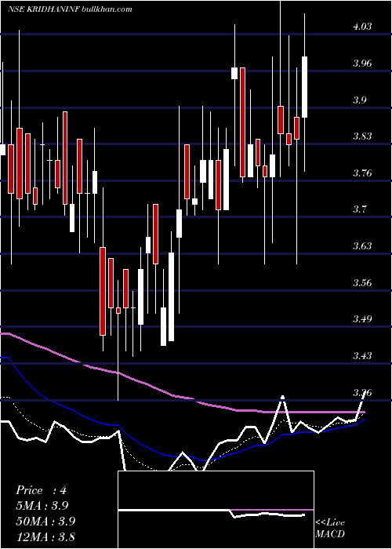The width and height of the screenshot is (392, 549).
Task: Click the 50MA : 3.9 readout
Action: pyautogui.click(x=45, y=521)
